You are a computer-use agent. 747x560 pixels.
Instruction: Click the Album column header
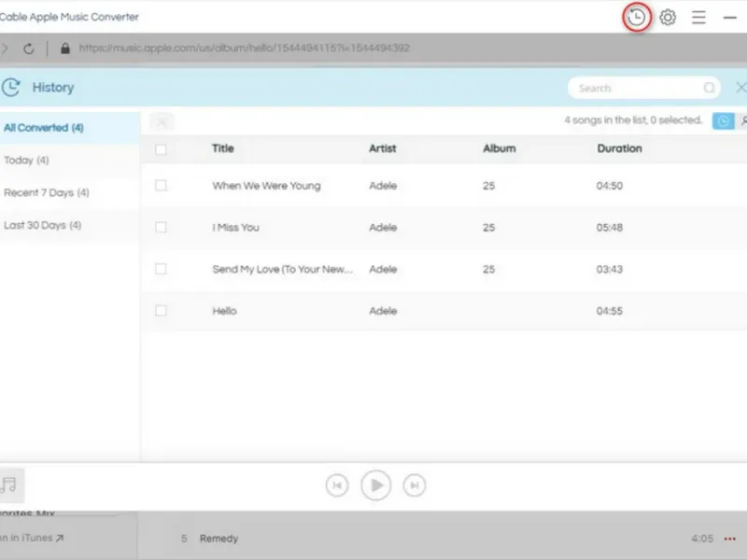click(500, 148)
